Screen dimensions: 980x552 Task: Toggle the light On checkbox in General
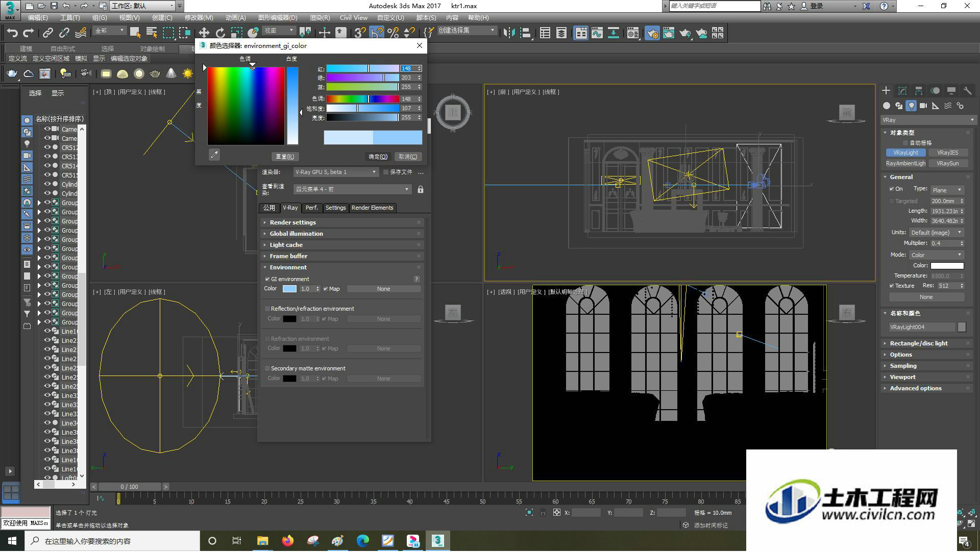pyautogui.click(x=892, y=189)
